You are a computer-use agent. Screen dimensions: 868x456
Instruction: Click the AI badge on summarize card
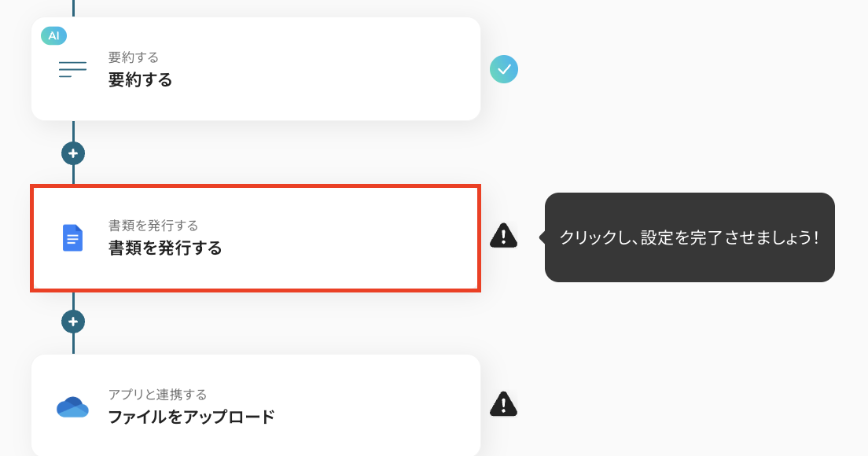tap(54, 35)
